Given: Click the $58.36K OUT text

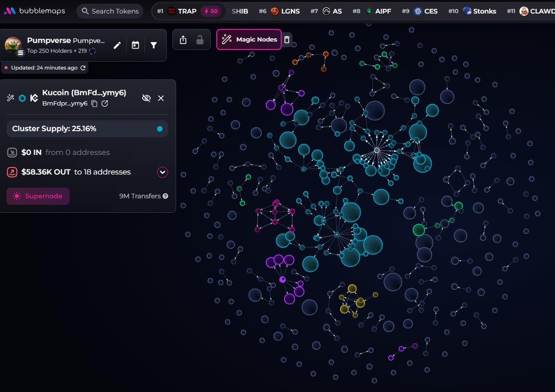Looking at the screenshot, I should coord(46,172).
